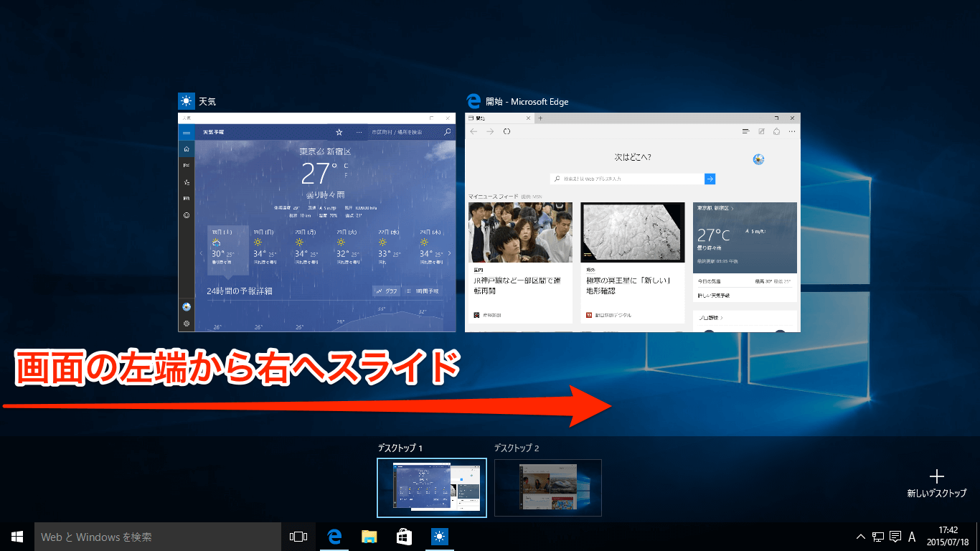Click the IME 'A' input mode indicator
Screen dimensions: 980x551
coord(912,537)
